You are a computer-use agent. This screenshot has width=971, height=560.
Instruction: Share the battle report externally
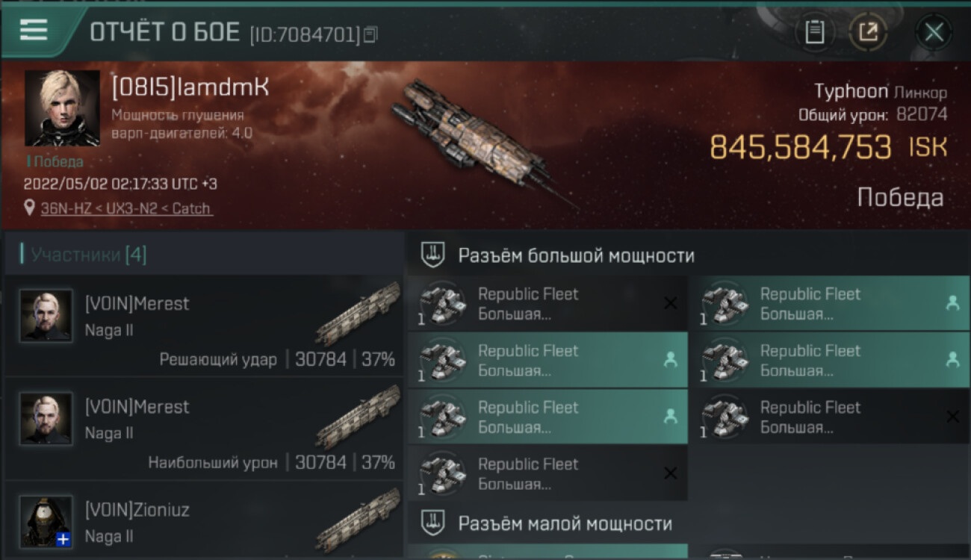(x=867, y=32)
